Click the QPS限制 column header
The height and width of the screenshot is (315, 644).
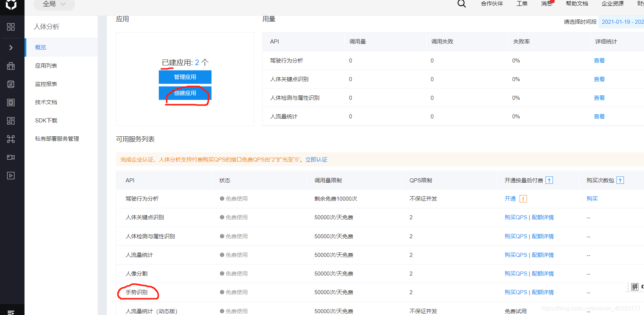click(x=421, y=181)
